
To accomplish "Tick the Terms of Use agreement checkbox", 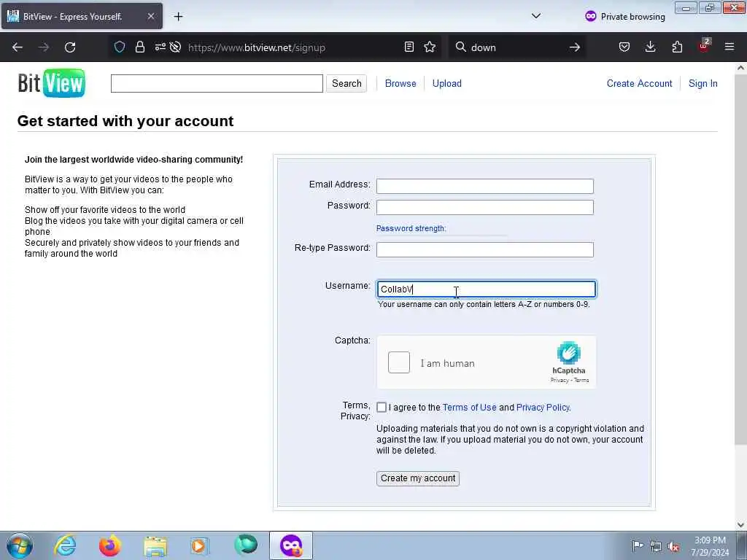I will pyautogui.click(x=381, y=407).
